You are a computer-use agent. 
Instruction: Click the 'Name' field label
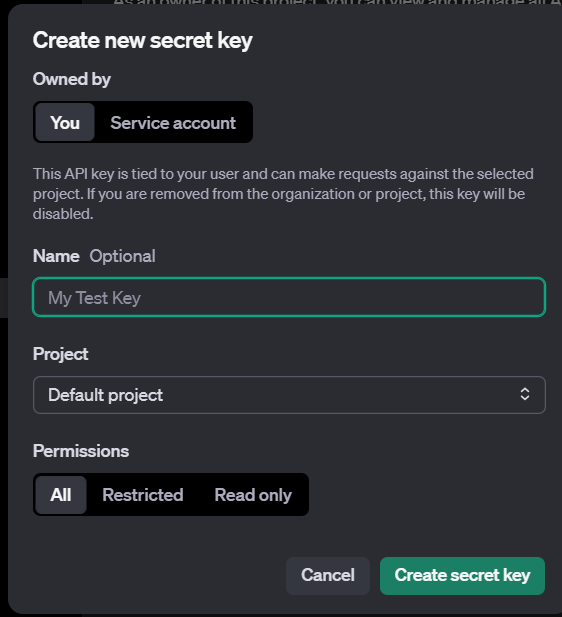pyautogui.click(x=56, y=256)
